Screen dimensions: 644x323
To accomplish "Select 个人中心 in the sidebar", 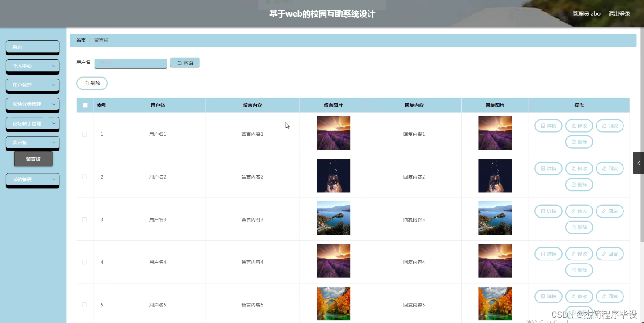I will (32, 66).
